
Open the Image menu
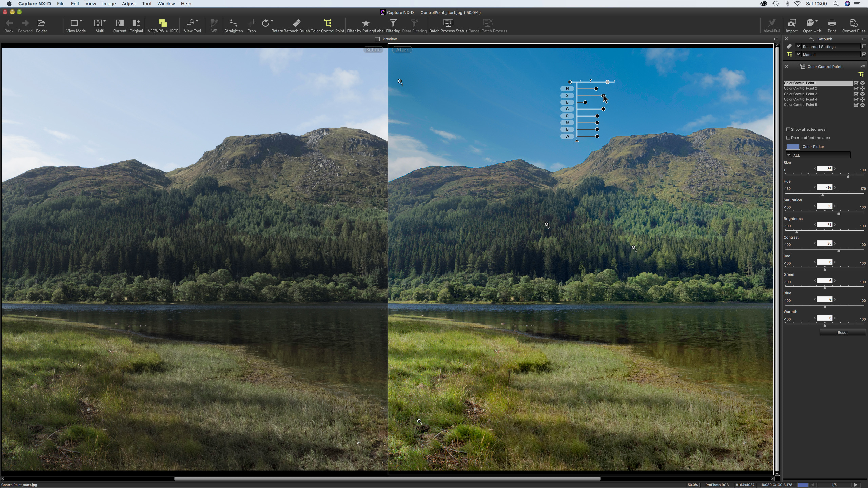(109, 4)
